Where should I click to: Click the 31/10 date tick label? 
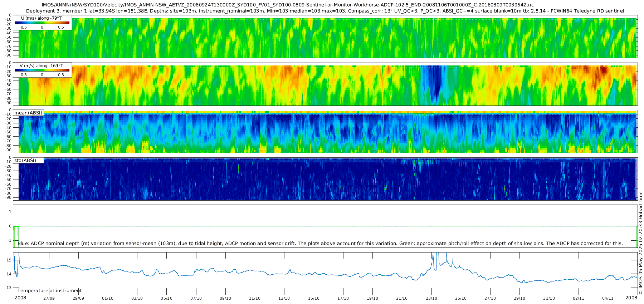tap(549, 298)
